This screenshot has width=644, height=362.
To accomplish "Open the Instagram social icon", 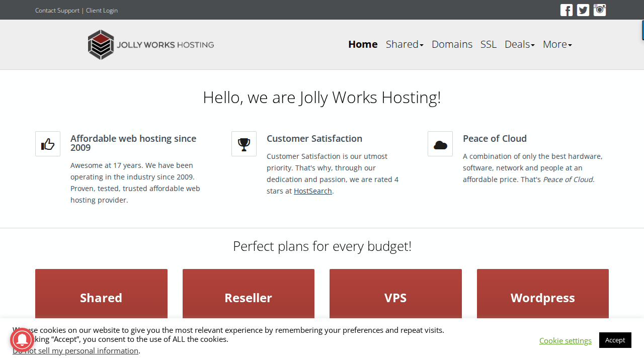I will [600, 10].
